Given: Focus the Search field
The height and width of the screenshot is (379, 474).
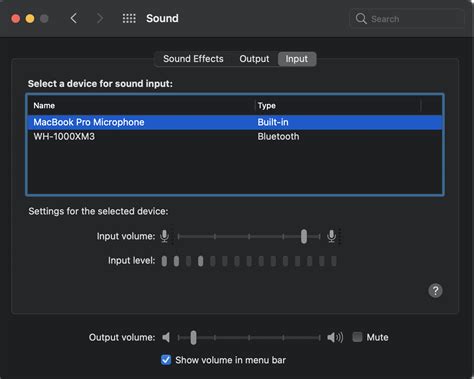Looking at the screenshot, I should 407,19.
